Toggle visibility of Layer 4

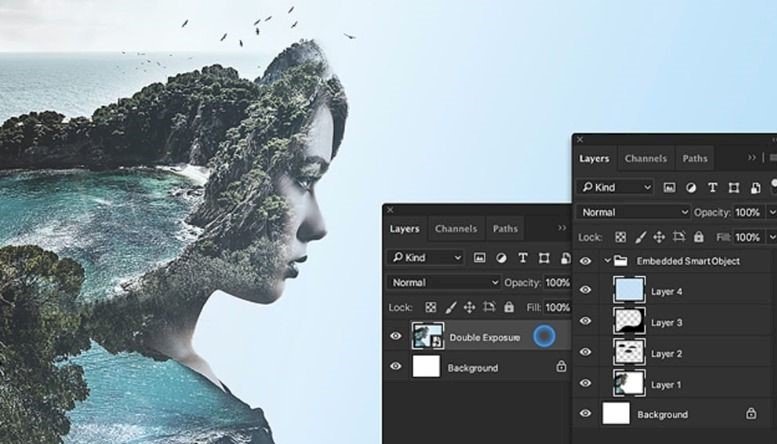click(586, 291)
